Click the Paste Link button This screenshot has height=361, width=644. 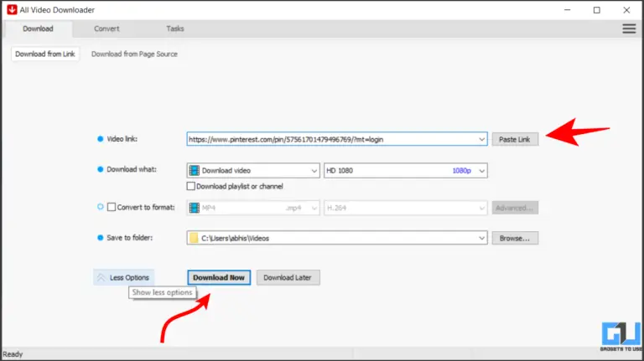coord(514,139)
